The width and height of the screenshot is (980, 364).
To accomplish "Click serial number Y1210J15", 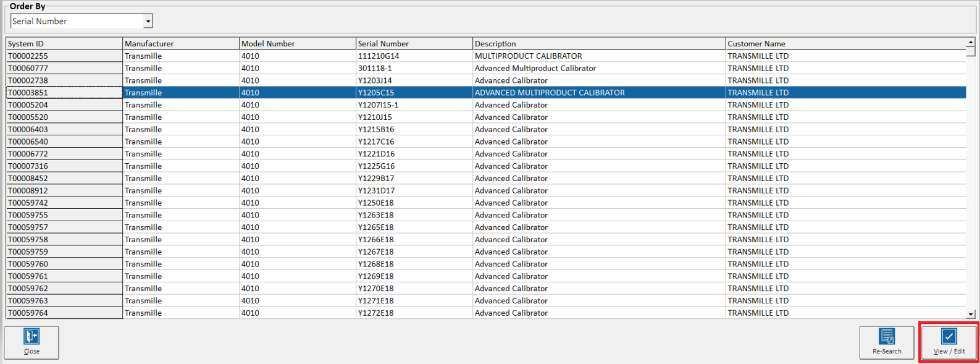I will (375, 117).
